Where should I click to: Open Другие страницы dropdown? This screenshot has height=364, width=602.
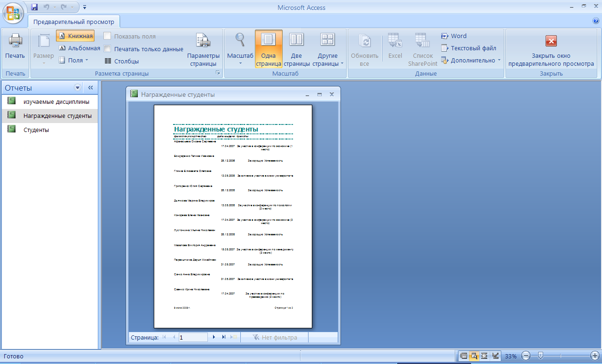pos(328,49)
